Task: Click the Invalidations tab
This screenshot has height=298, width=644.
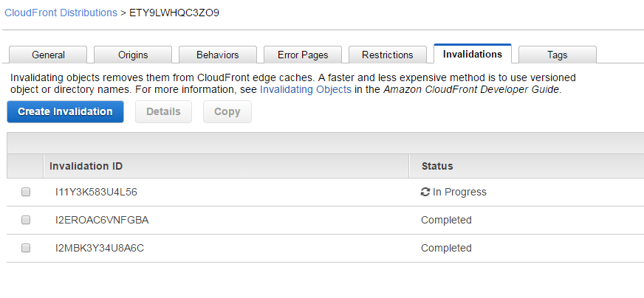Action: pos(473,54)
